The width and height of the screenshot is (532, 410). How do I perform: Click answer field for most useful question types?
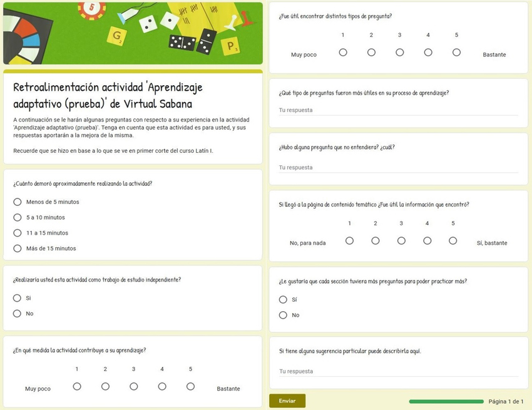pyautogui.click(x=398, y=111)
